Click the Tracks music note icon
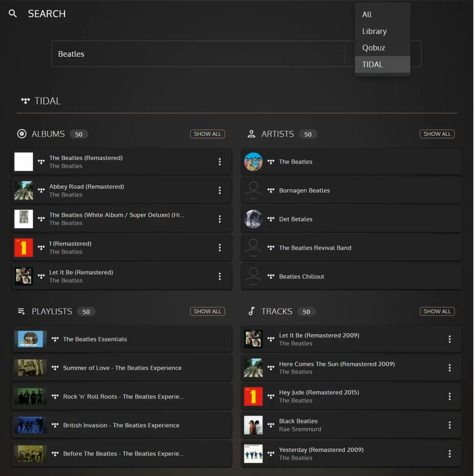Image resolution: width=475 pixels, height=476 pixels. [x=251, y=311]
